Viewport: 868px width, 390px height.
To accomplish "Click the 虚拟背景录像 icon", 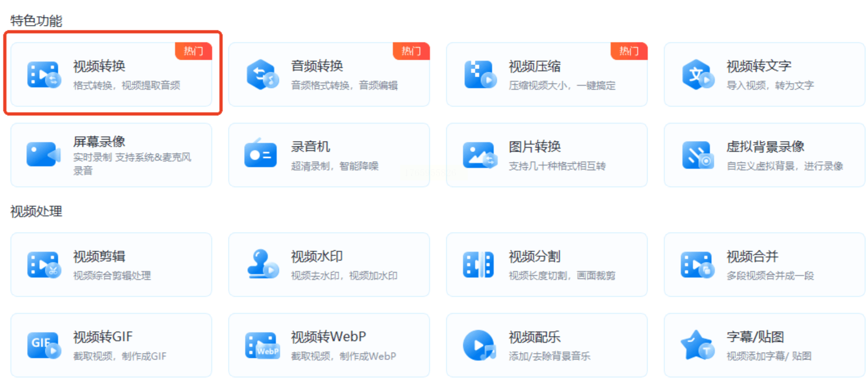I will point(698,155).
